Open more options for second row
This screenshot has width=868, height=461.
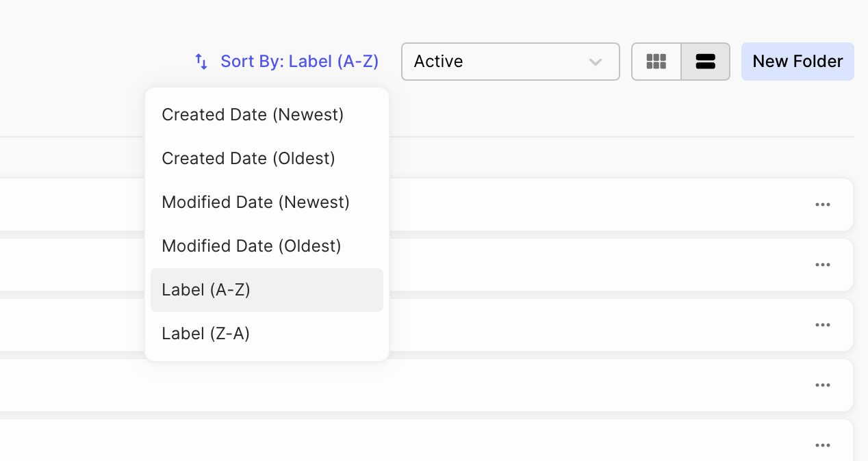click(x=822, y=265)
